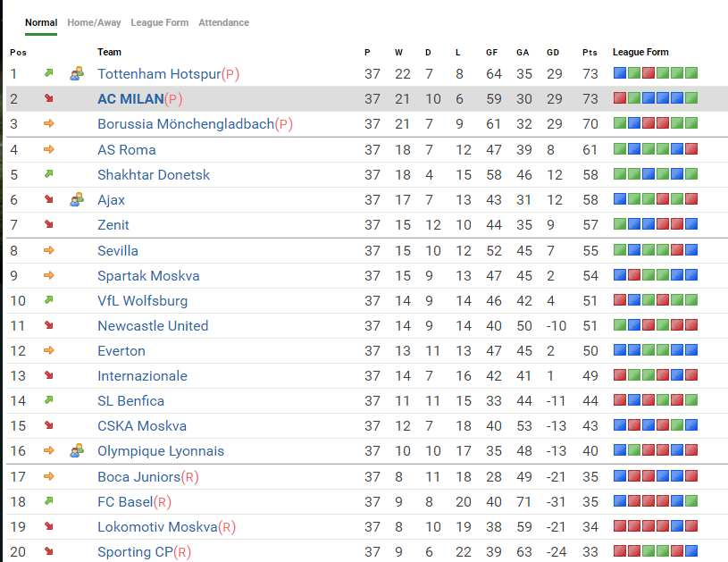Click the GD column header

pyautogui.click(x=553, y=52)
